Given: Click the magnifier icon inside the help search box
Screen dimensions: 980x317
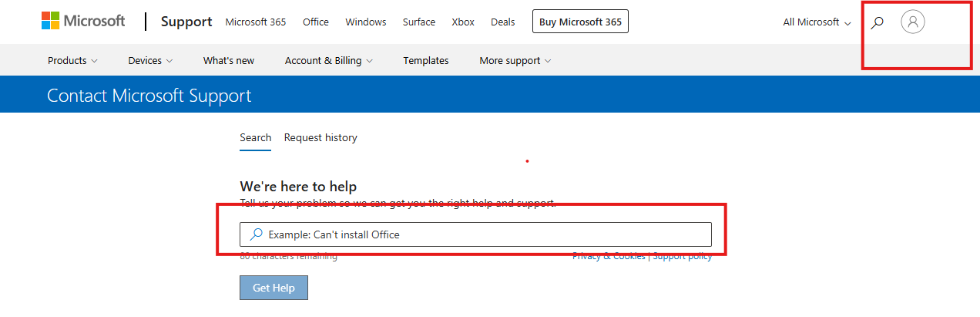Looking at the screenshot, I should coord(257,234).
